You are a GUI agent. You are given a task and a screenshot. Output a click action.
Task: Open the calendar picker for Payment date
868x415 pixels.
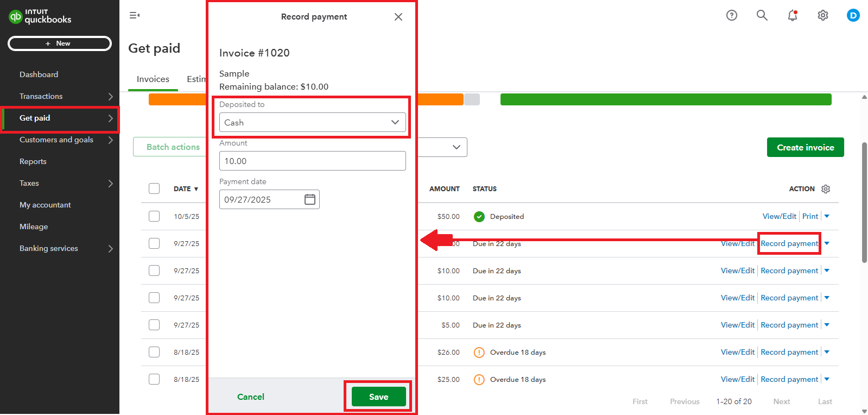click(x=310, y=199)
